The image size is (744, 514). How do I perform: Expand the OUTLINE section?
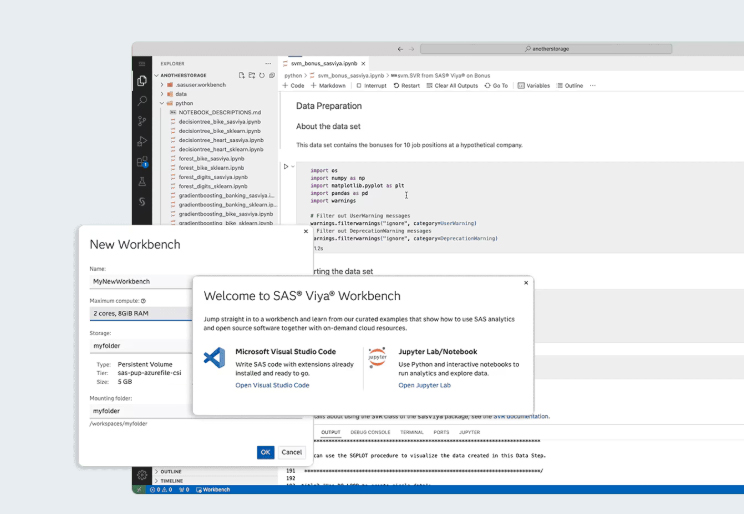171,471
